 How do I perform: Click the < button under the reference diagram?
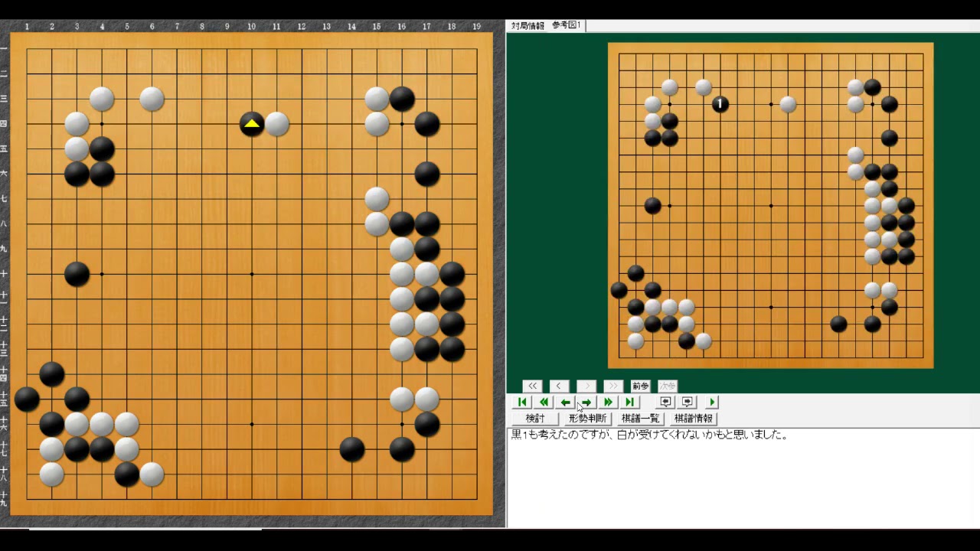(x=559, y=386)
